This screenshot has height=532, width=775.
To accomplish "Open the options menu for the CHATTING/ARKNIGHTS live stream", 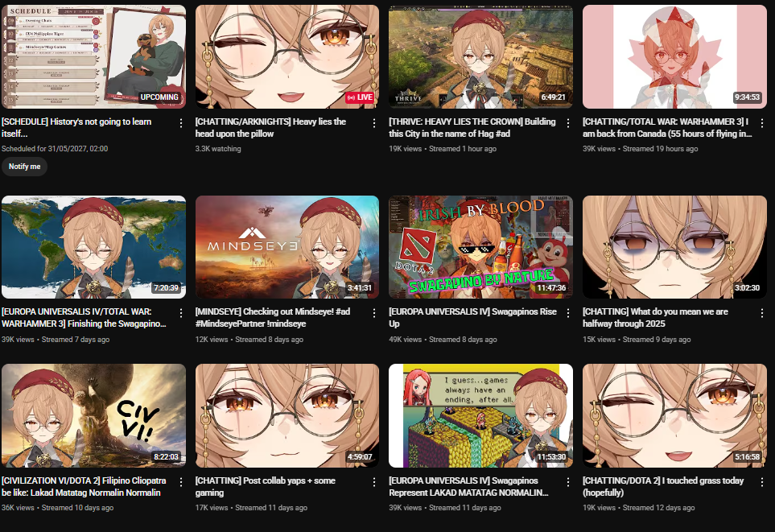I will coord(374,123).
